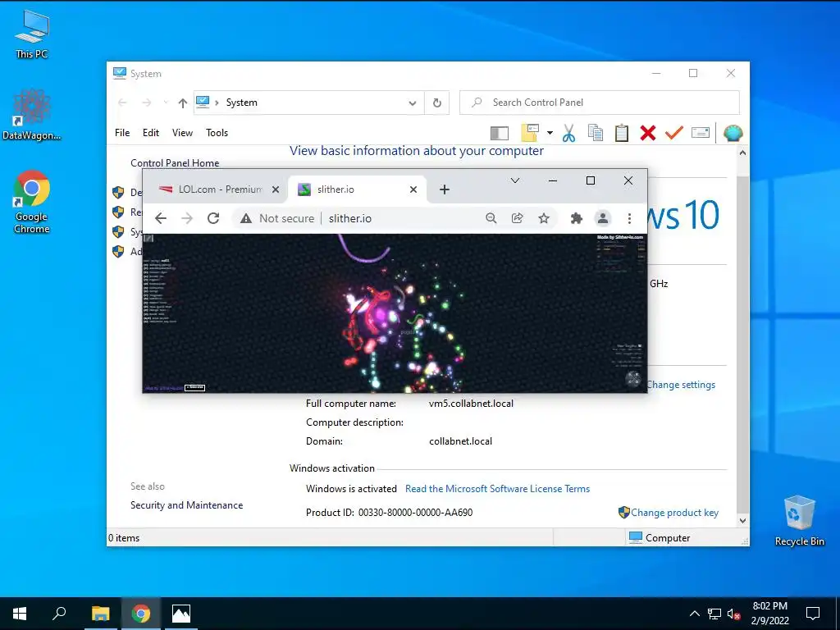
Task: Click the red X delete icon in System toolbar
Action: tap(648, 133)
